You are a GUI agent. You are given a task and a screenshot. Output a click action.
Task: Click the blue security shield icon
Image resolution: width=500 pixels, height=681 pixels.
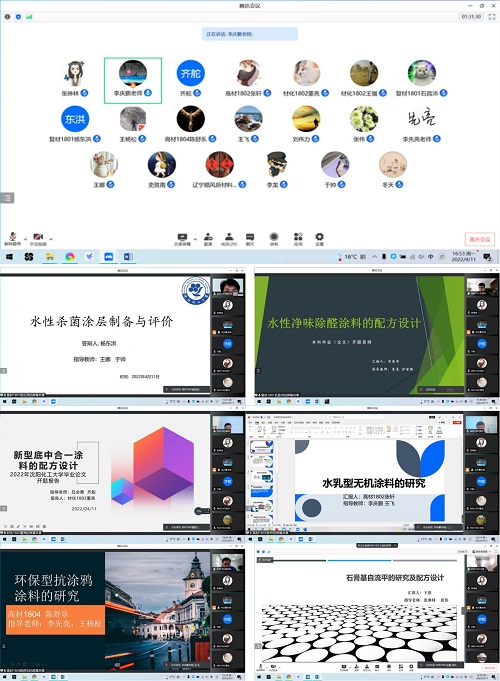coord(18,17)
